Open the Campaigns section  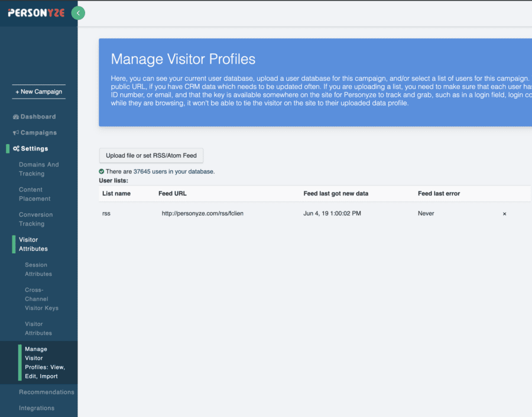pos(35,132)
